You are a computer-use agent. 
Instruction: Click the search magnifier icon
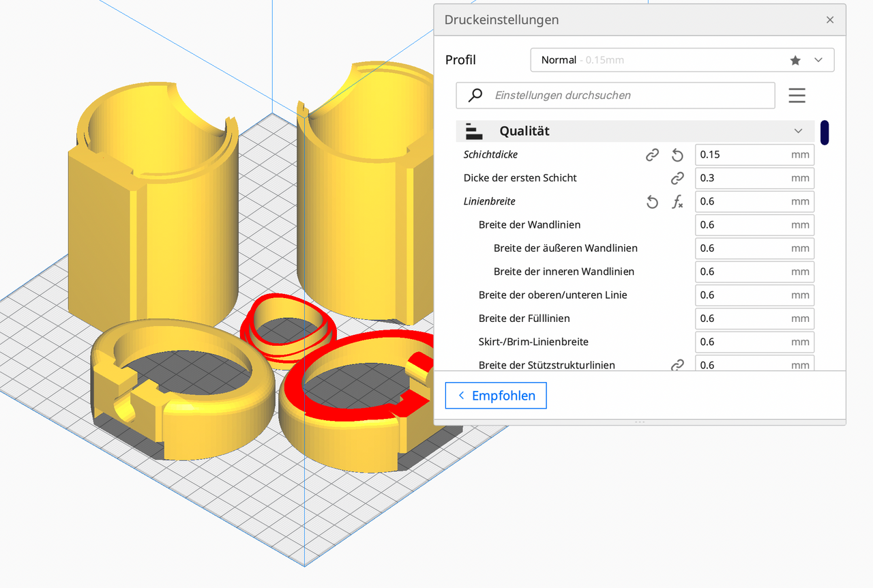pyautogui.click(x=475, y=95)
